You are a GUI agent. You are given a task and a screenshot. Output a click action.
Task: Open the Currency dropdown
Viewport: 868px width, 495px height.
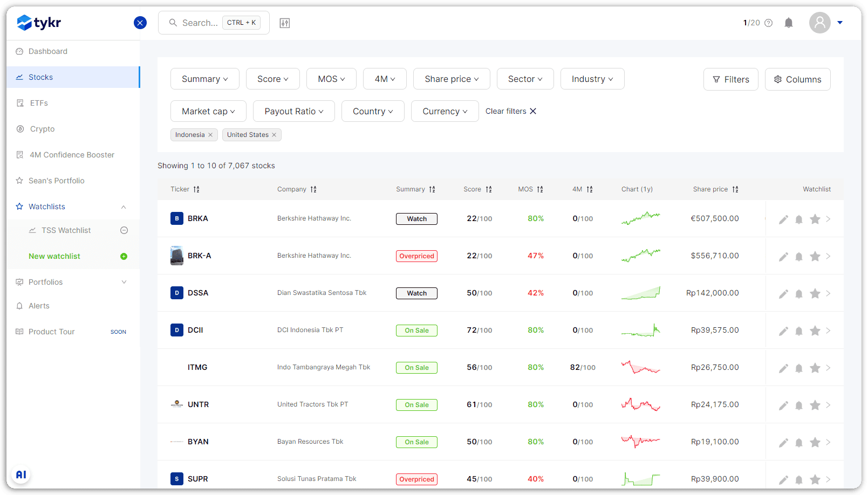tap(445, 111)
